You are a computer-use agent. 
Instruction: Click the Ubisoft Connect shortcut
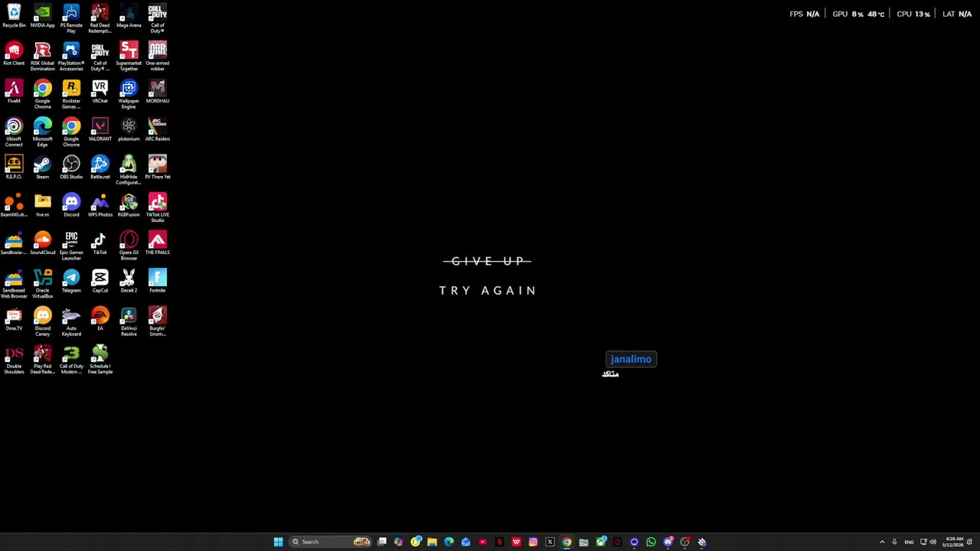[14, 133]
